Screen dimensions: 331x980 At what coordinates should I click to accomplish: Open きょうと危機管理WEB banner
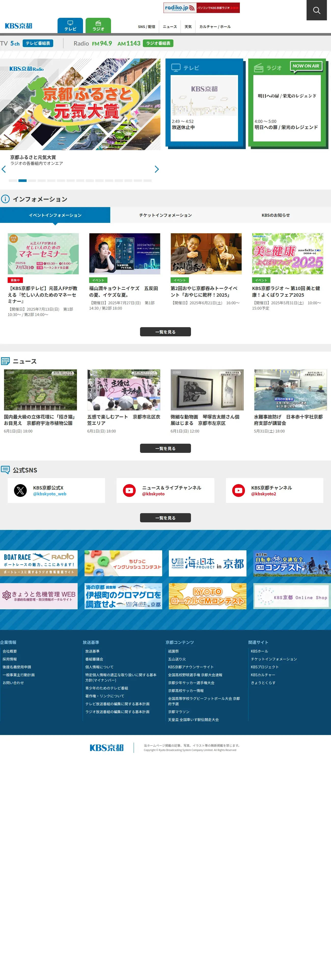pos(39,596)
